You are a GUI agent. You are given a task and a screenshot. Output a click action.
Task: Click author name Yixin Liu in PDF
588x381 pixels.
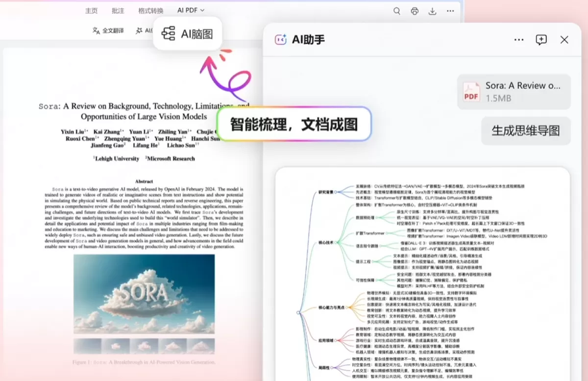pyautogui.click(x=74, y=131)
